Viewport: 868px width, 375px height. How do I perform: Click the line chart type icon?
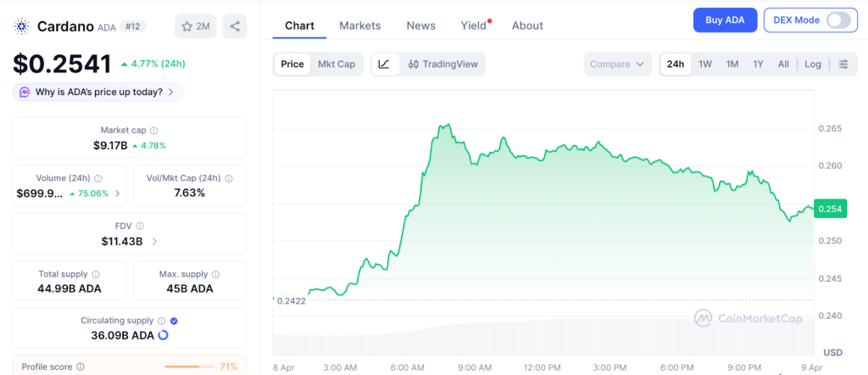pos(384,64)
